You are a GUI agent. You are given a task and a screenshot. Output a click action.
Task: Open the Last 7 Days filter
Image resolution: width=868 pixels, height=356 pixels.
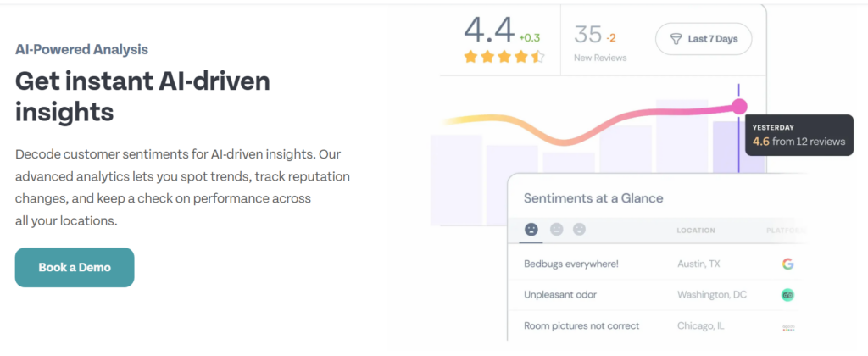coord(704,39)
